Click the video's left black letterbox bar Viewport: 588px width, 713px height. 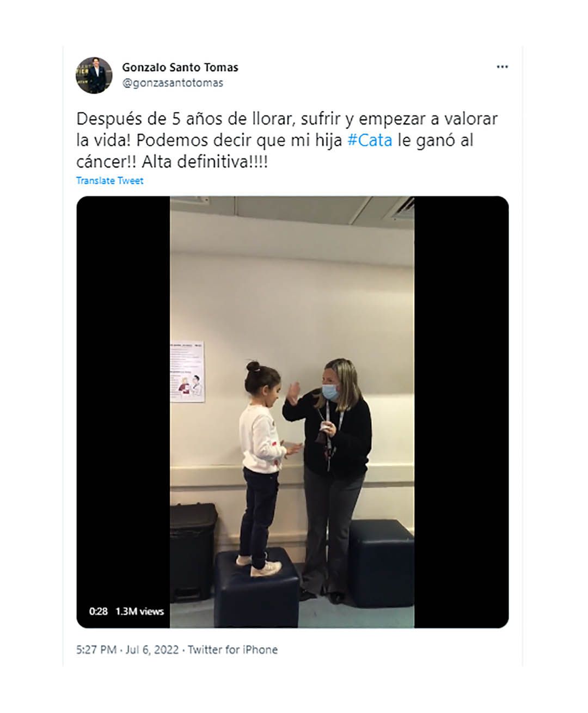click(123, 412)
